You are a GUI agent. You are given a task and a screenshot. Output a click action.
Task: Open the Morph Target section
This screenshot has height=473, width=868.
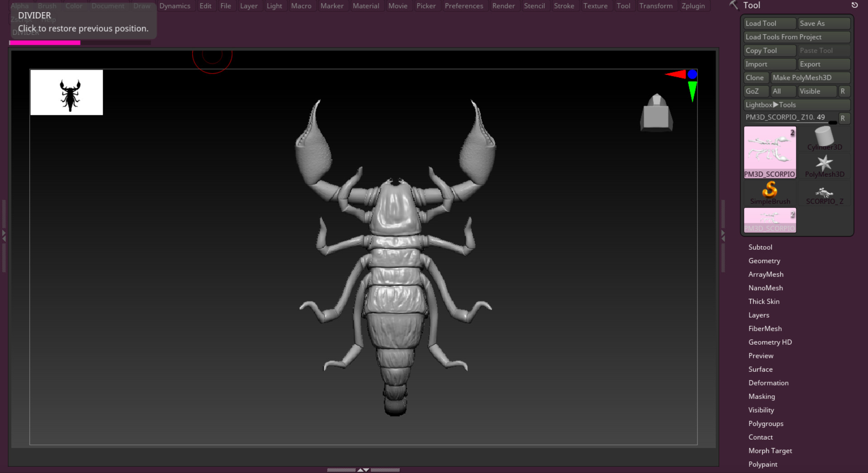770,450
